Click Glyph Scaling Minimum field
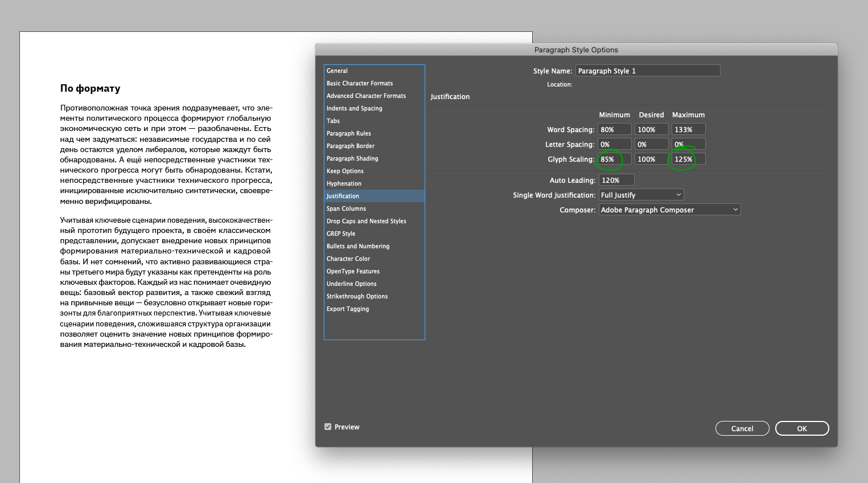The width and height of the screenshot is (868, 483). click(614, 159)
